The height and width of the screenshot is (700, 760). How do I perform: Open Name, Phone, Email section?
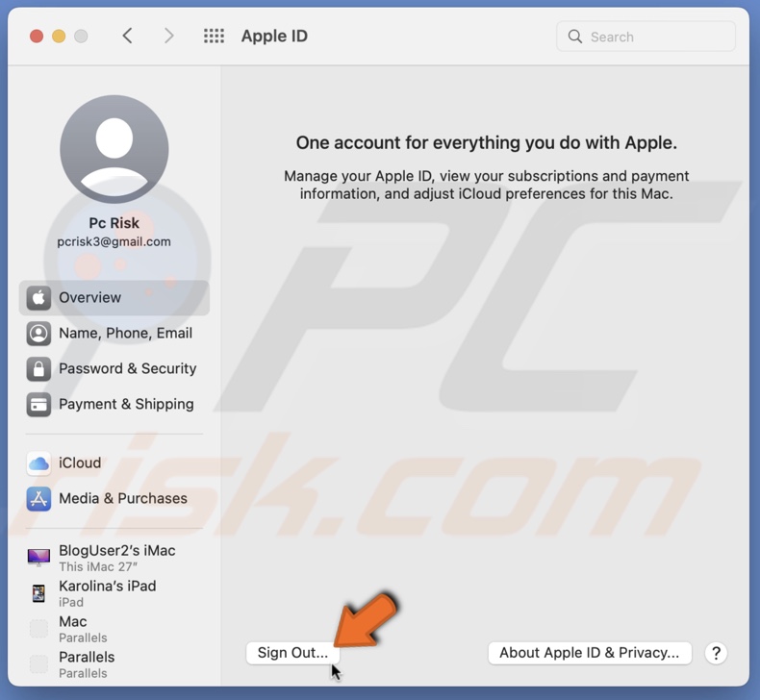(114, 334)
